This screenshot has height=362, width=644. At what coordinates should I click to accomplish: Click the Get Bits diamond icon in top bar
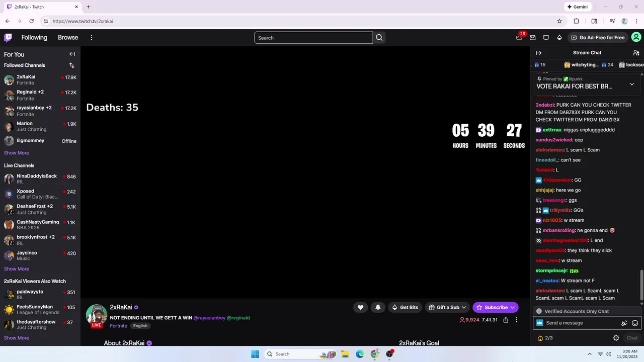click(x=559, y=38)
